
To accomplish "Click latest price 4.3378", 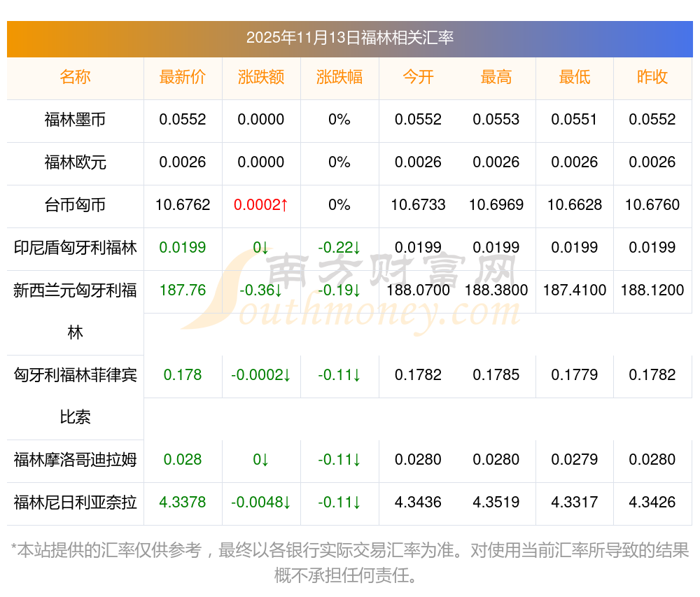I will [x=183, y=503].
